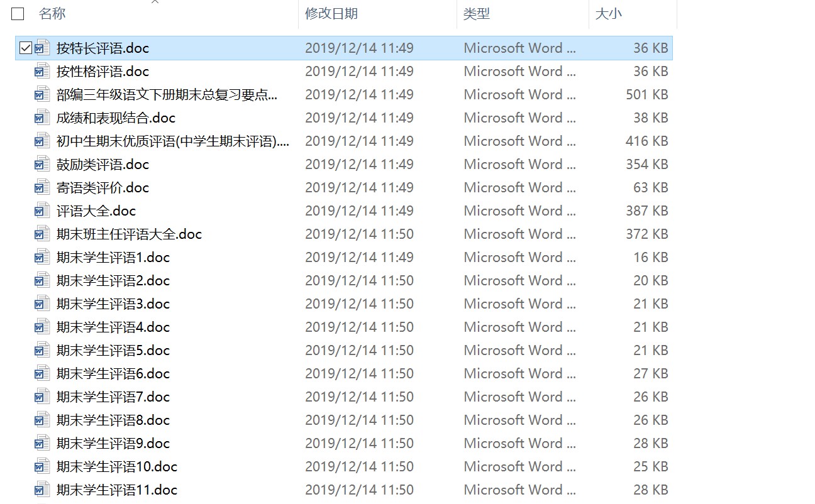Screen dimensions: 815x504
Task: Click the file icon of 期末学生评语1.doc
Action: coord(42,257)
